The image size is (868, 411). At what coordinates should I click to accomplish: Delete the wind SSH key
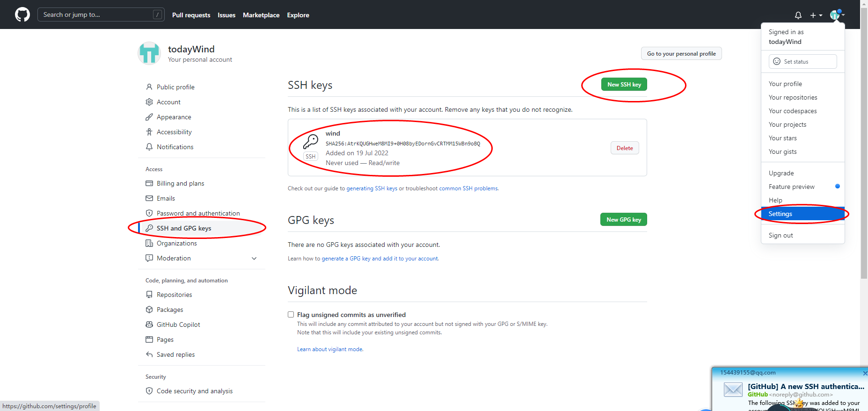point(624,148)
